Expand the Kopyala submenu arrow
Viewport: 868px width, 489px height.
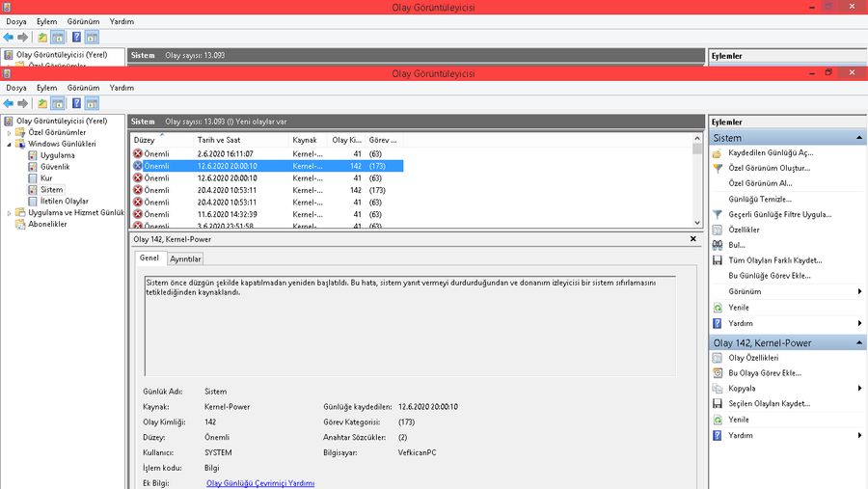click(x=859, y=389)
